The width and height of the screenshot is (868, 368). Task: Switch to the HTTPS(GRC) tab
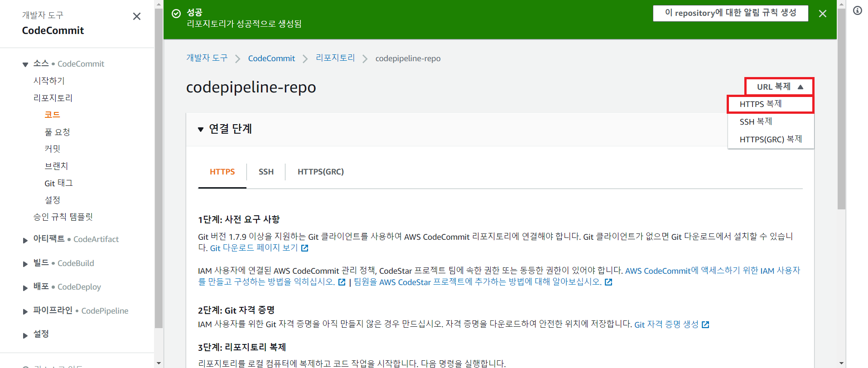pyautogui.click(x=321, y=172)
